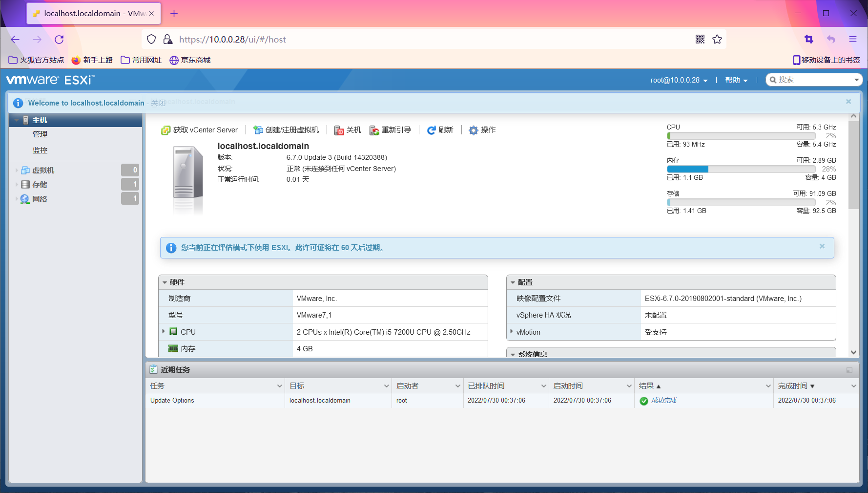Screen dimensions: 868x493
Task: Click the memory icon in hardware panel
Action: [x=173, y=348]
